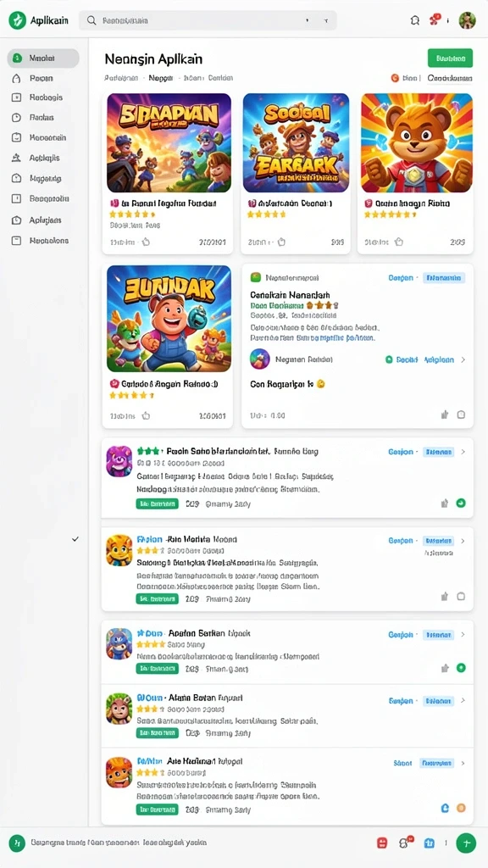
Task: Click the thumbs-up icon under the first game card
Action: (146, 242)
